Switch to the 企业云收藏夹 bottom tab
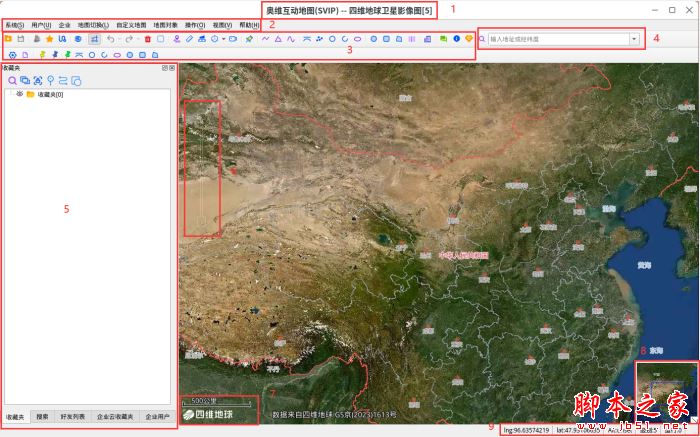700x437 pixels. pyautogui.click(x=115, y=417)
